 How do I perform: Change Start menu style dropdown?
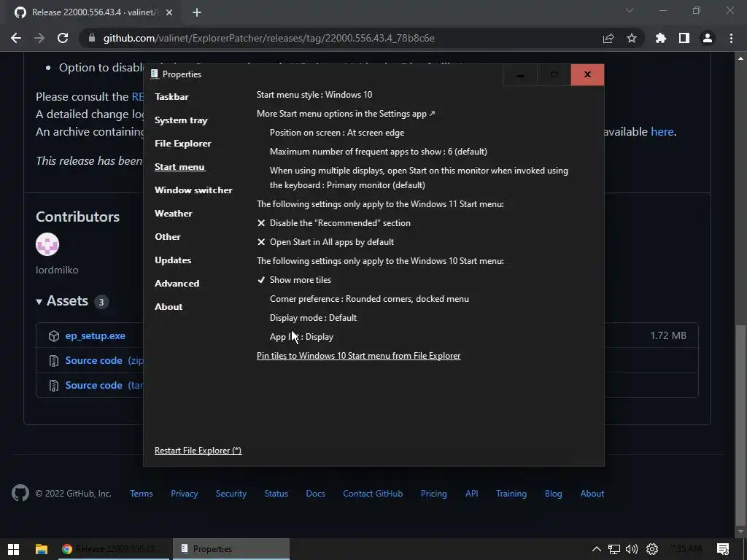pos(314,95)
